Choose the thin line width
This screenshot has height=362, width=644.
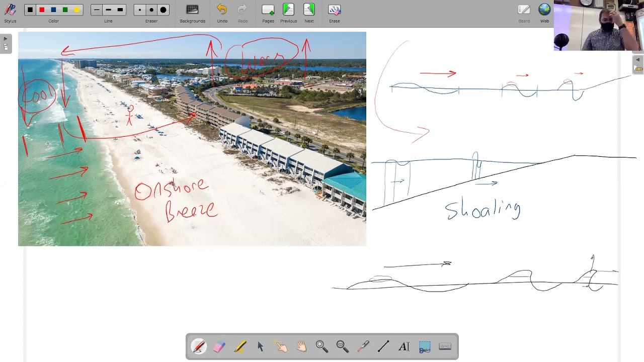click(x=97, y=10)
